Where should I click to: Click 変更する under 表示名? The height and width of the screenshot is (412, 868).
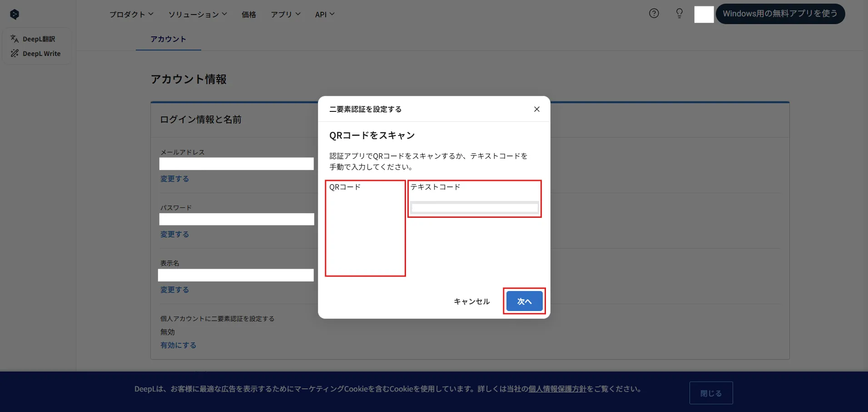point(174,290)
